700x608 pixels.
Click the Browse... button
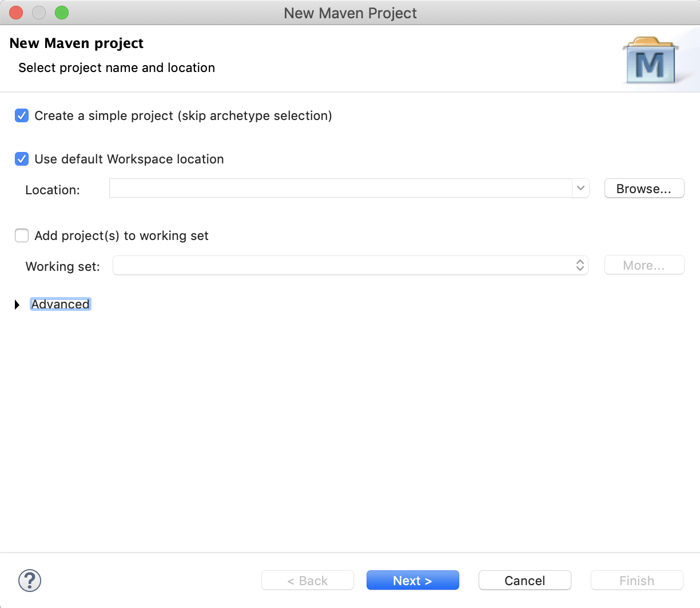pos(644,189)
